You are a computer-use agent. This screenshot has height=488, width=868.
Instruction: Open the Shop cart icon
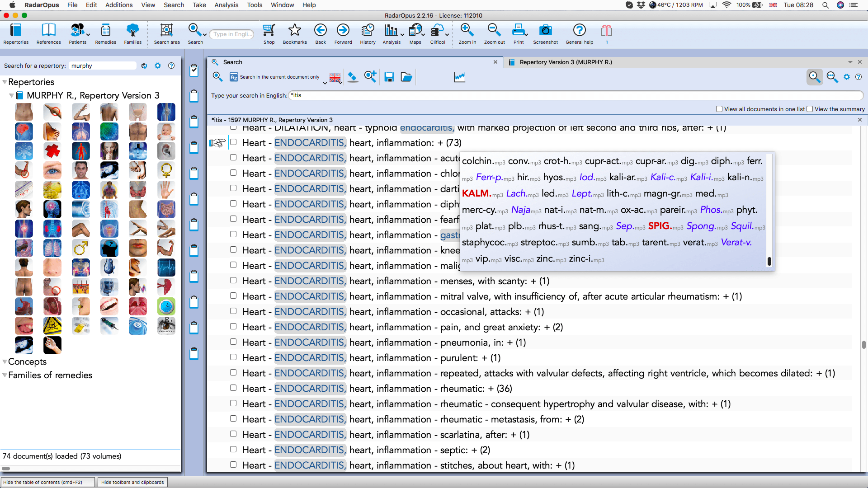[269, 34]
